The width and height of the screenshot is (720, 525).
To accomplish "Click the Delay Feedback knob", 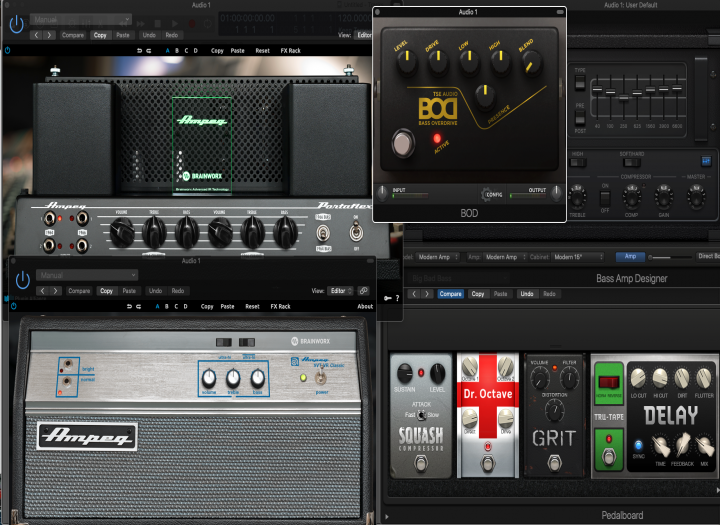I will tap(682, 445).
